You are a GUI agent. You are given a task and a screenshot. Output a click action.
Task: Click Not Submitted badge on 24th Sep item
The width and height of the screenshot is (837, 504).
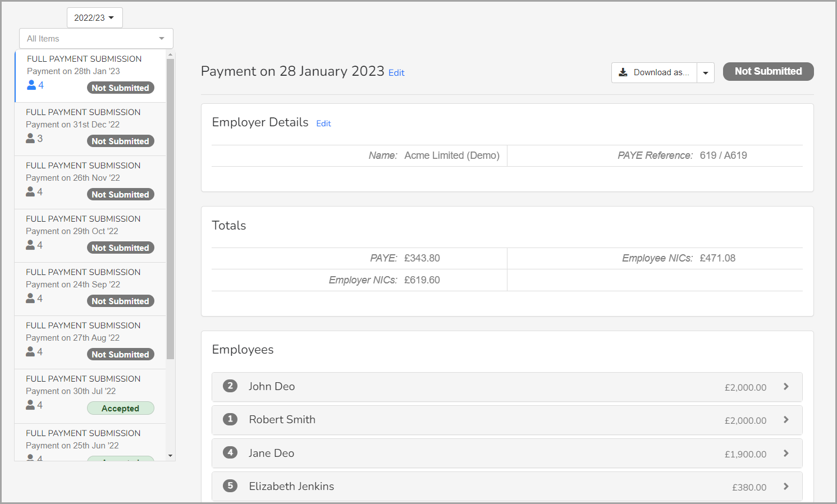coord(121,301)
